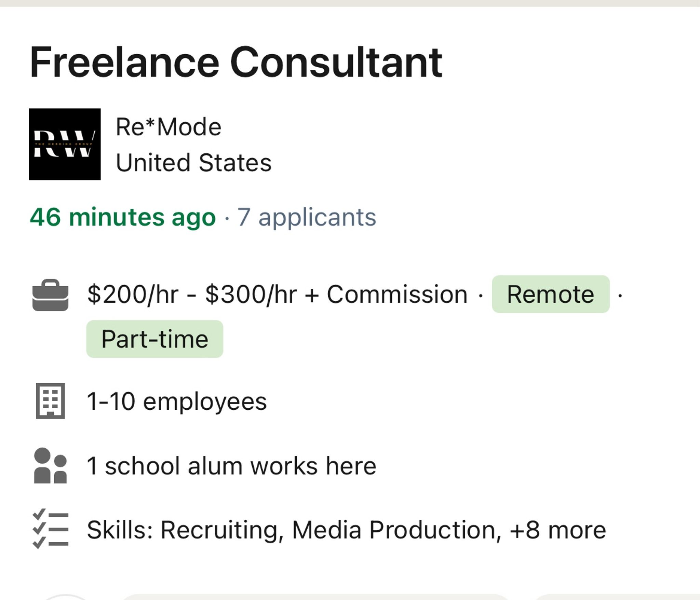Click the checklist icon next to Skills

(x=50, y=529)
